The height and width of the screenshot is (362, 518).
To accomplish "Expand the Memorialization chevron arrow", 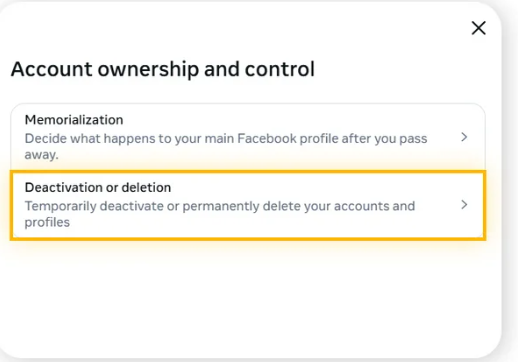I will pyautogui.click(x=464, y=137).
